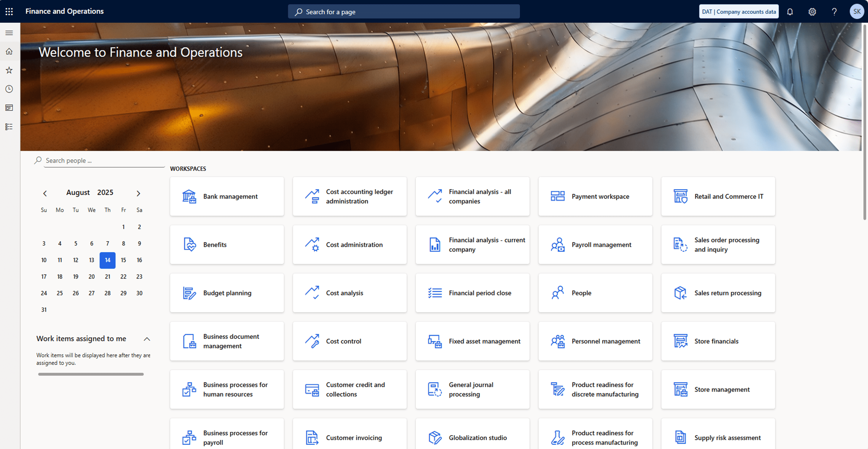Viewport: 868px width, 449px height.
Task: Open Favorites star icon in sidebar
Action: tap(9, 70)
